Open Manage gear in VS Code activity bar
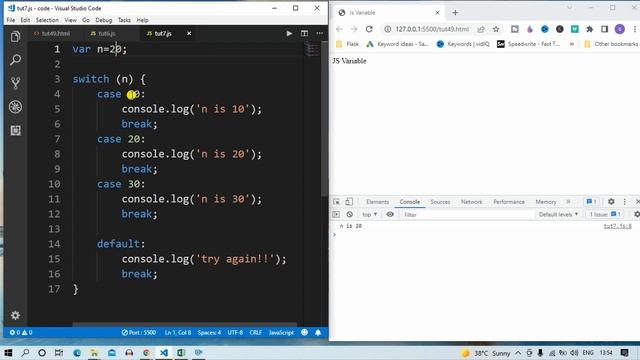The width and height of the screenshot is (640, 360). 16,315
